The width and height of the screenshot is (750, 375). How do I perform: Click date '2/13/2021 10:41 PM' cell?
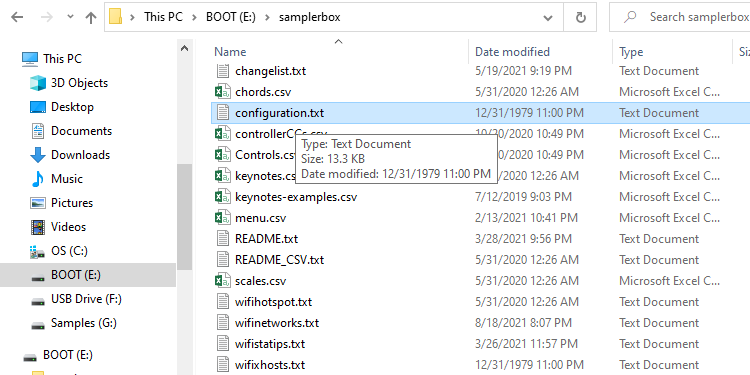click(x=527, y=218)
